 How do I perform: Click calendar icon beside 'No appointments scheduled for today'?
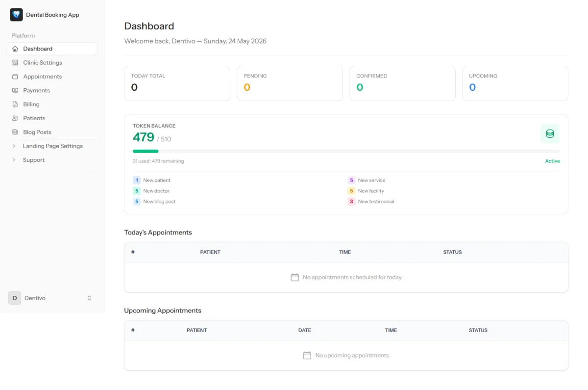pyautogui.click(x=294, y=277)
